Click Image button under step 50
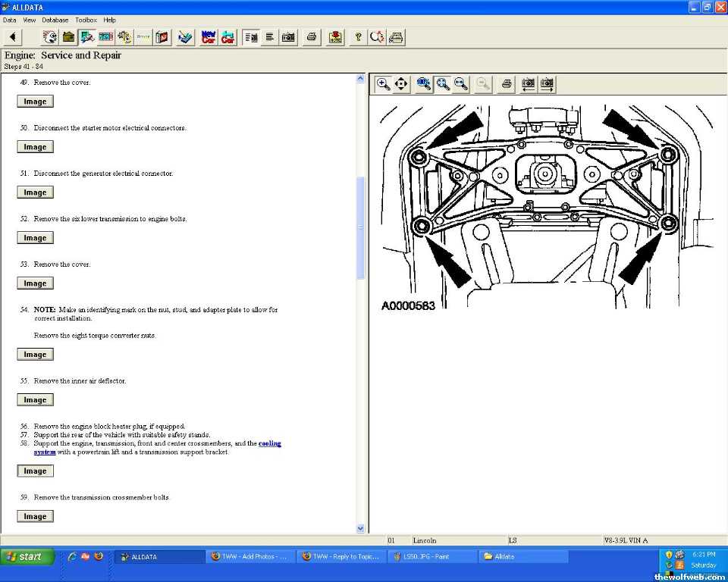The width and height of the screenshot is (728, 582). coord(35,147)
